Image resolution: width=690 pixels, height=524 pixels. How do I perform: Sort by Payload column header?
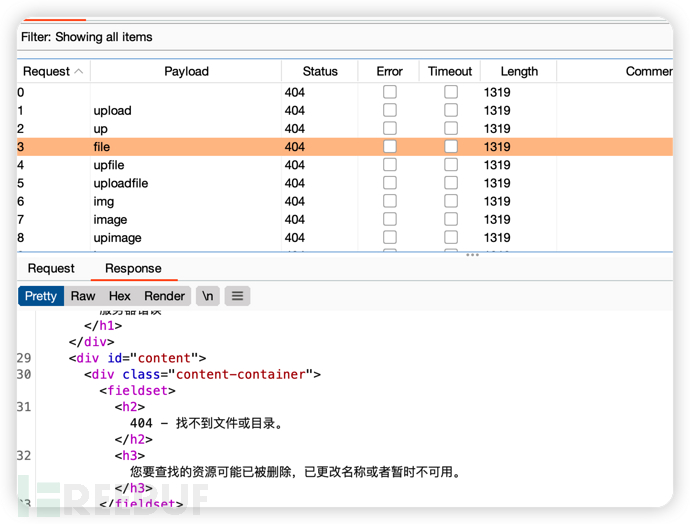tap(186, 71)
